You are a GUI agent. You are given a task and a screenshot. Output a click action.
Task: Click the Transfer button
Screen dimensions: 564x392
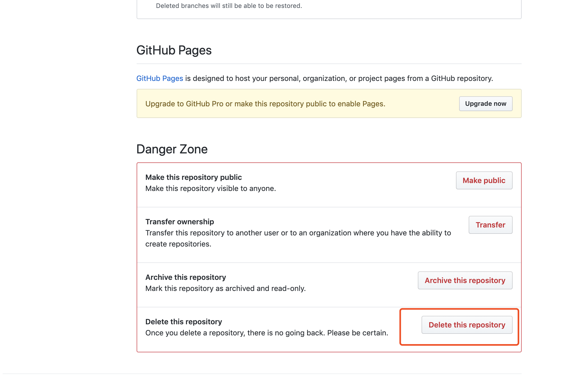(490, 225)
